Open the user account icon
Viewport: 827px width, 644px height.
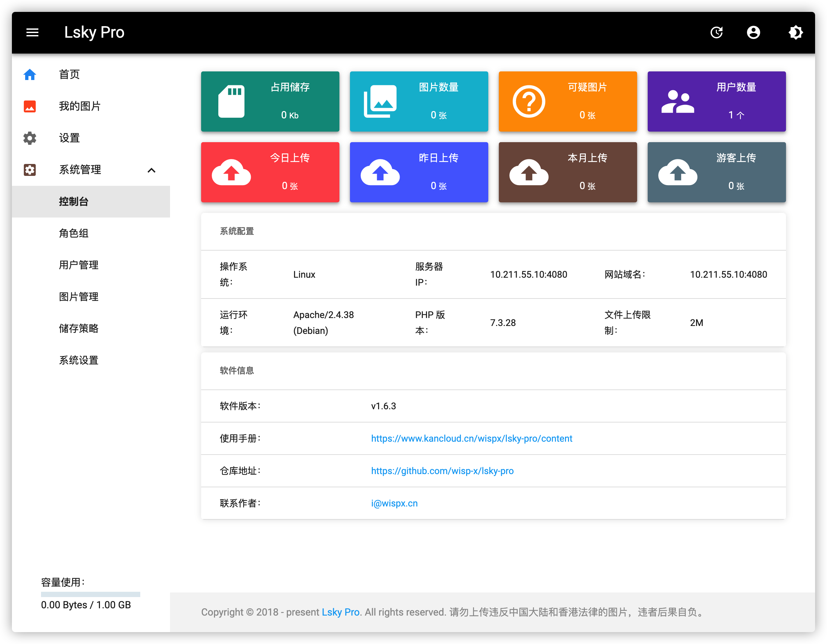click(754, 32)
